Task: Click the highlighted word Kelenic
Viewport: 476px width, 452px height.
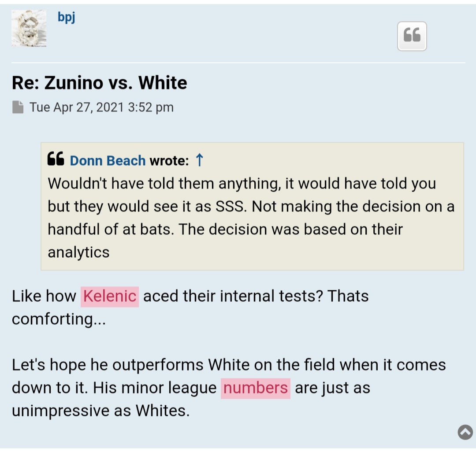Action: click(x=110, y=296)
